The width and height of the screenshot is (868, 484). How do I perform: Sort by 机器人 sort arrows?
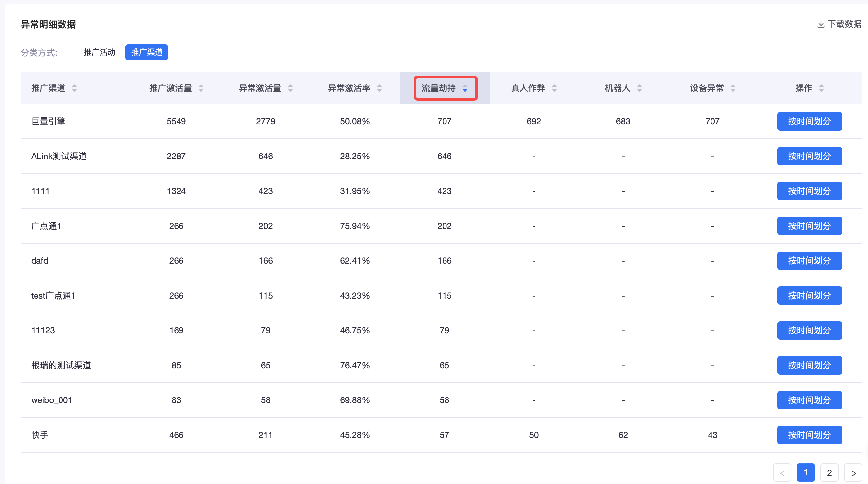point(639,88)
